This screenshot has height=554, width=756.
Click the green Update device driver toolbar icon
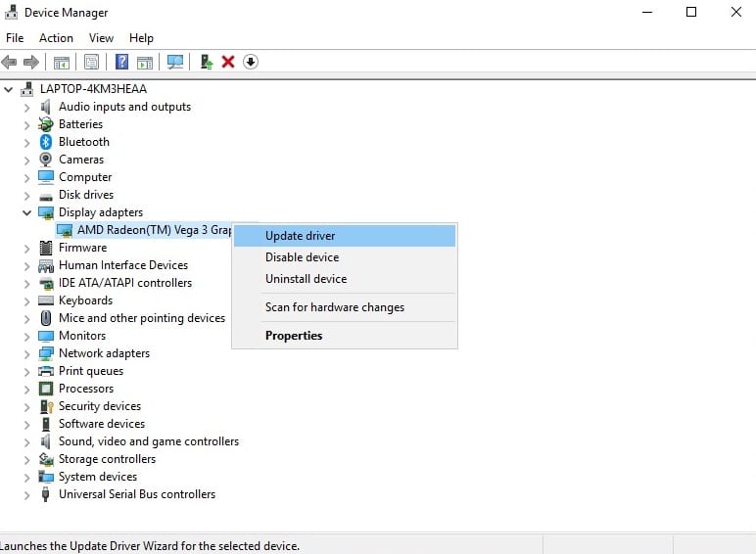(206, 62)
